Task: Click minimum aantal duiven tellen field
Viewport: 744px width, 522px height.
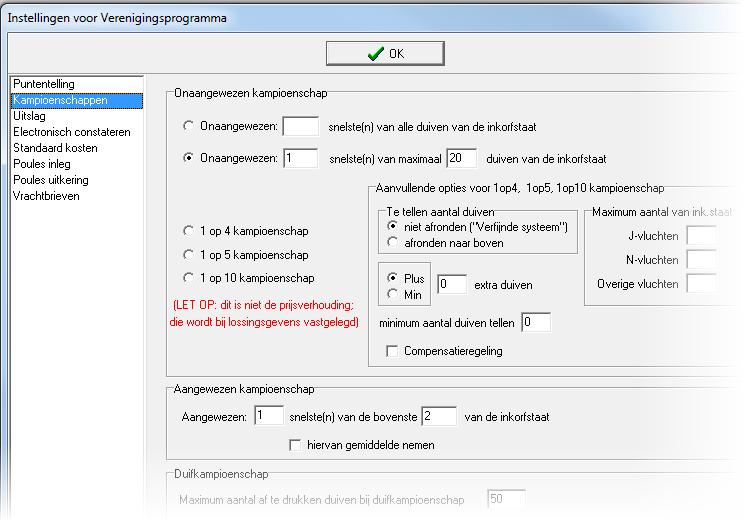Action: pyautogui.click(x=536, y=322)
